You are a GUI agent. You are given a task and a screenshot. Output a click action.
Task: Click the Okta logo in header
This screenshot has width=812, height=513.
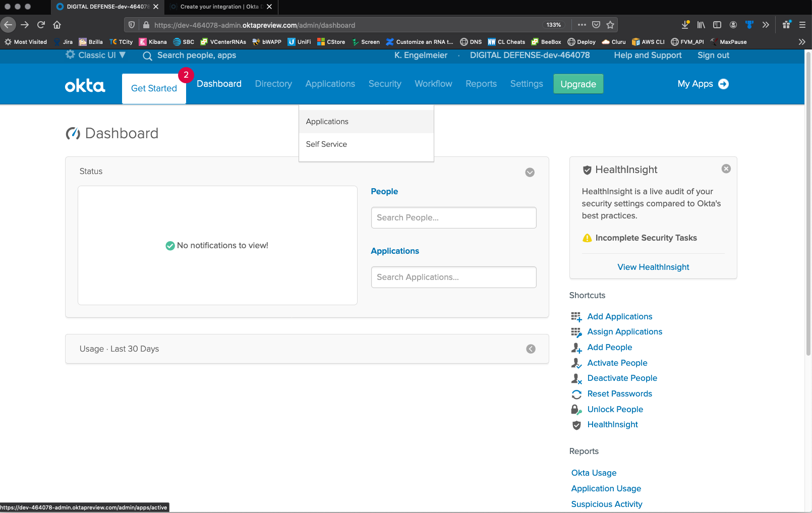(85, 86)
